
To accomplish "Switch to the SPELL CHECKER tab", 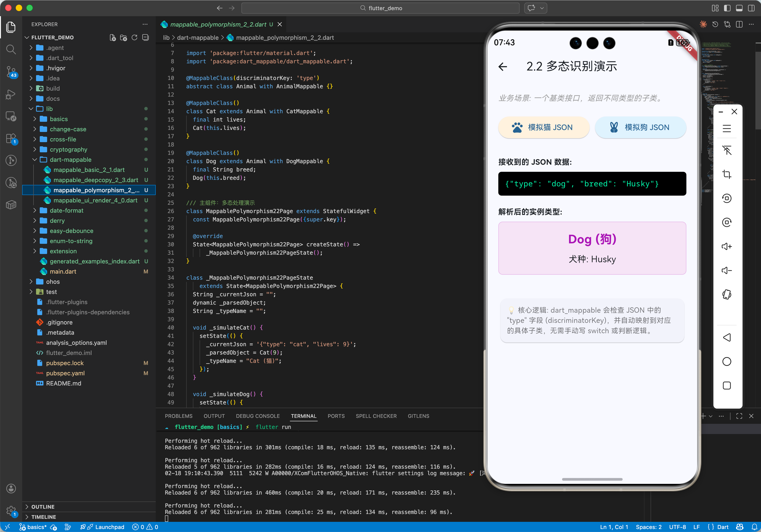I will point(376,416).
